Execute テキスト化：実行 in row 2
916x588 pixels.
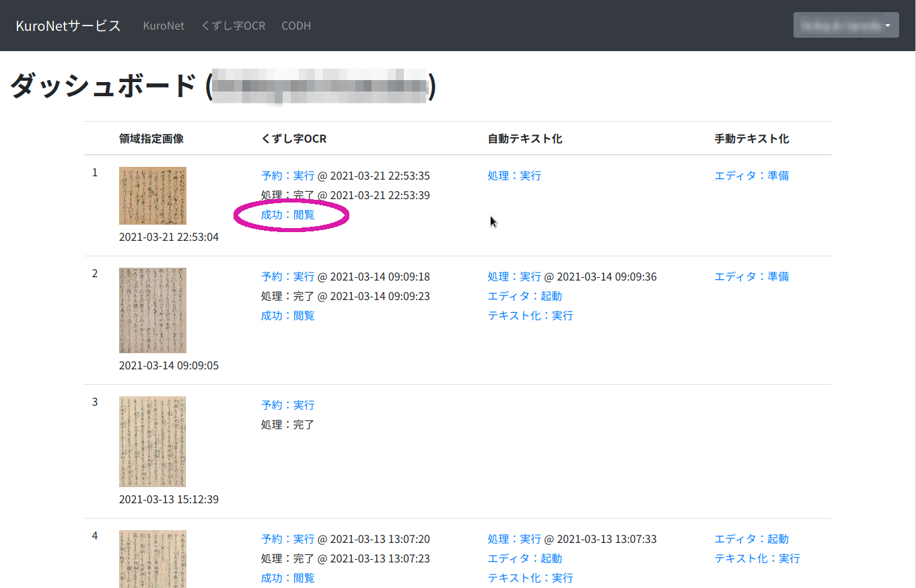pos(530,315)
